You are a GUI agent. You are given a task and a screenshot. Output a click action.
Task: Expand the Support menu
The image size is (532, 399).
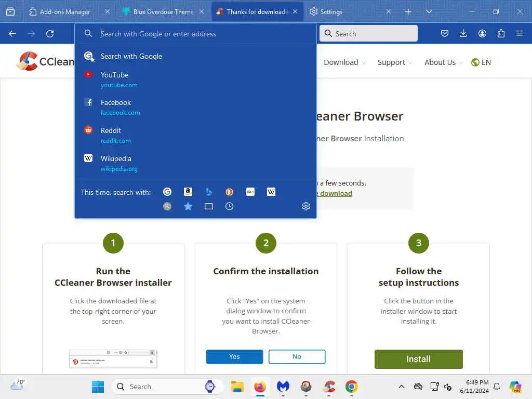tap(395, 62)
